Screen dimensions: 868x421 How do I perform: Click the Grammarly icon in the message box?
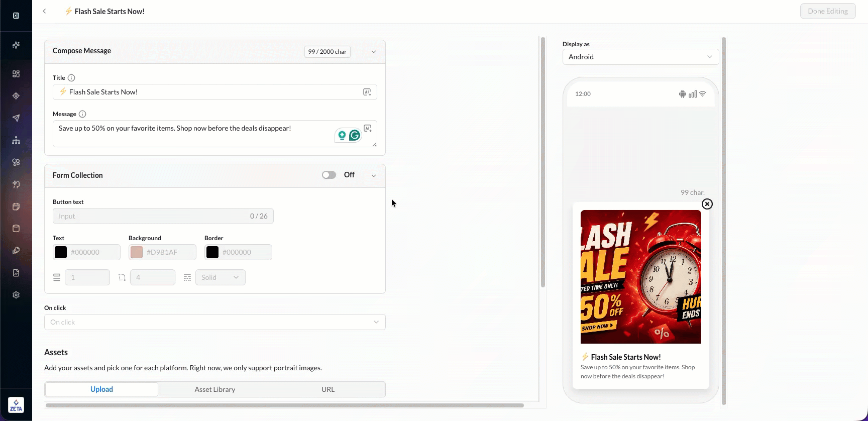[x=355, y=135]
